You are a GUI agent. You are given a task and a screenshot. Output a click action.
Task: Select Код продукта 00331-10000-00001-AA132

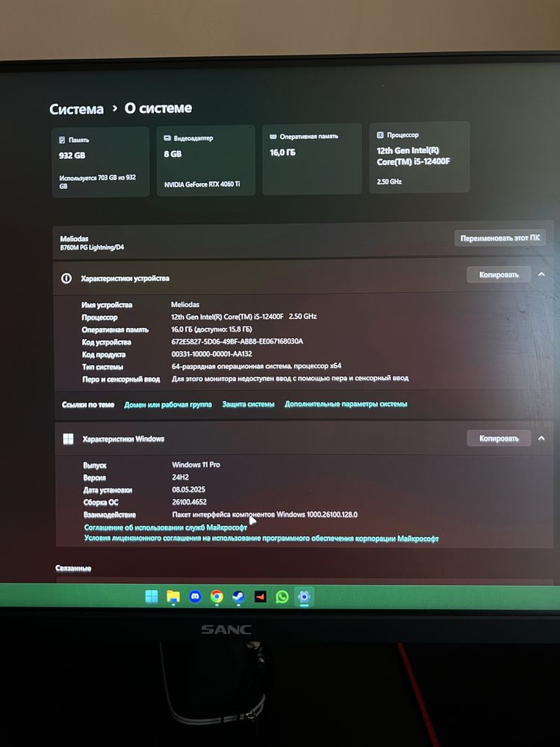point(211,353)
